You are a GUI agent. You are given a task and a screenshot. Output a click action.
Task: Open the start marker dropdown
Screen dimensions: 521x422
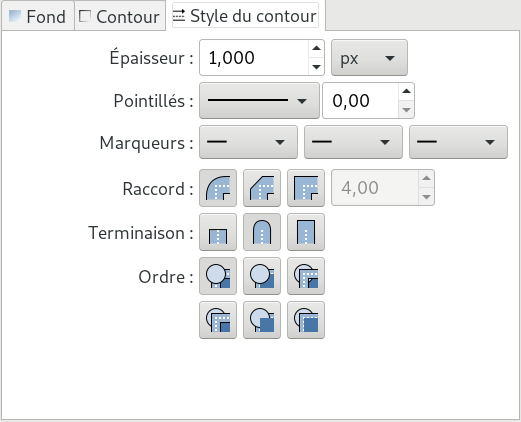pyautogui.click(x=248, y=142)
